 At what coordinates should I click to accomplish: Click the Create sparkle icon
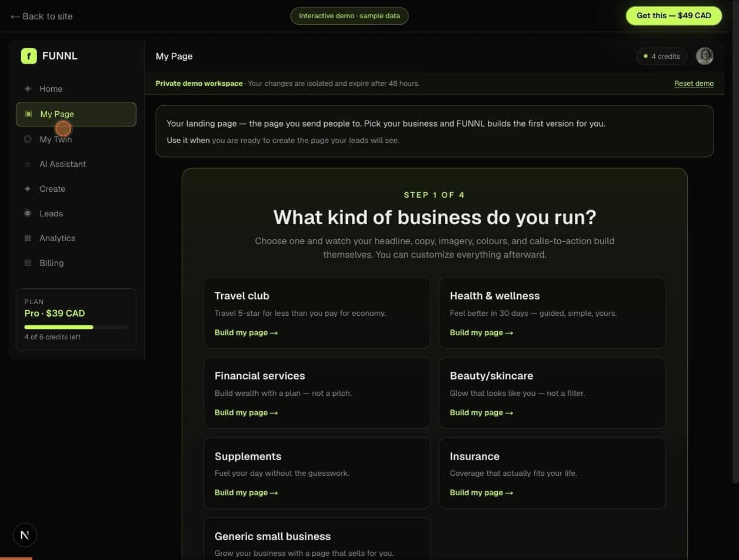click(x=28, y=189)
